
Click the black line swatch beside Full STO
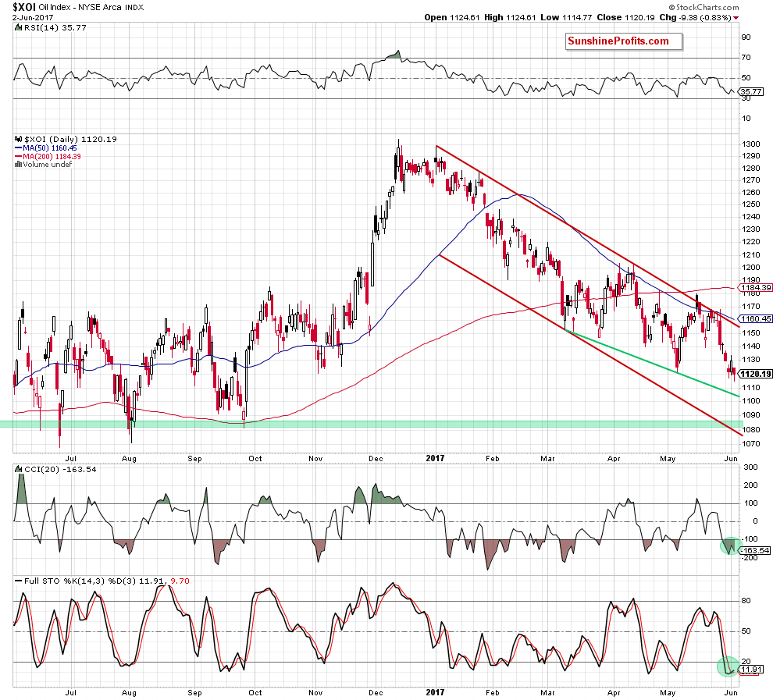[x=18, y=581]
